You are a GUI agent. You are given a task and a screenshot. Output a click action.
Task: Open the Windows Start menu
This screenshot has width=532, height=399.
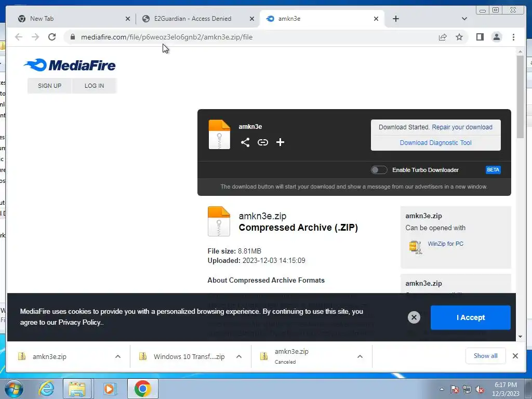pos(14,389)
